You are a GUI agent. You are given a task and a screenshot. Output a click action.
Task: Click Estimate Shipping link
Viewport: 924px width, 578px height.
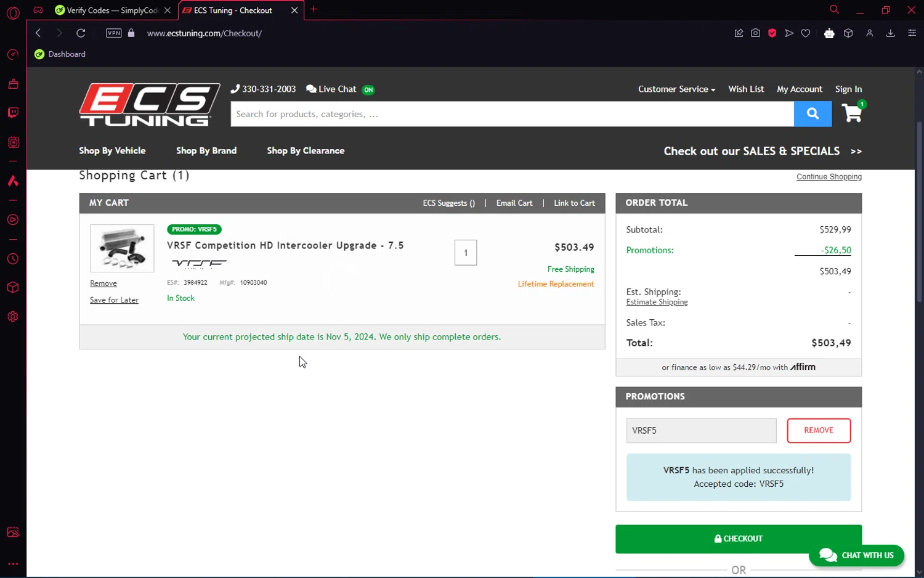[657, 302]
